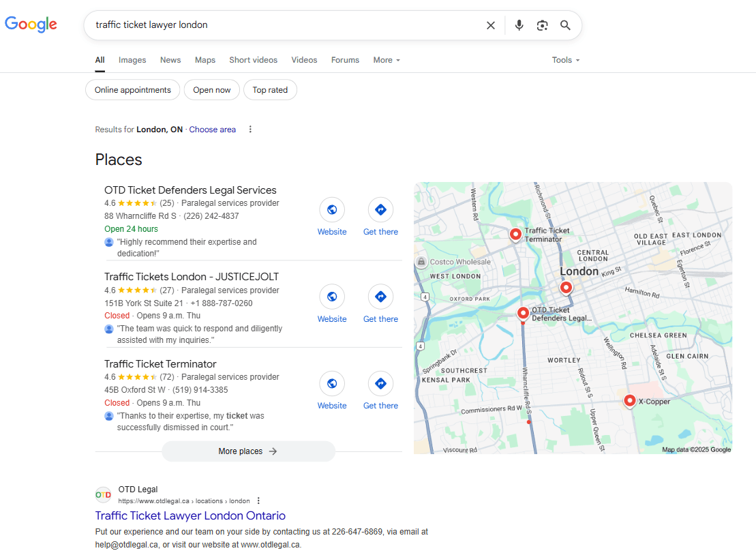The height and width of the screenshot is (555, 756).
Task: Click the magnifying glass search icon
Action: coord(565,25)
